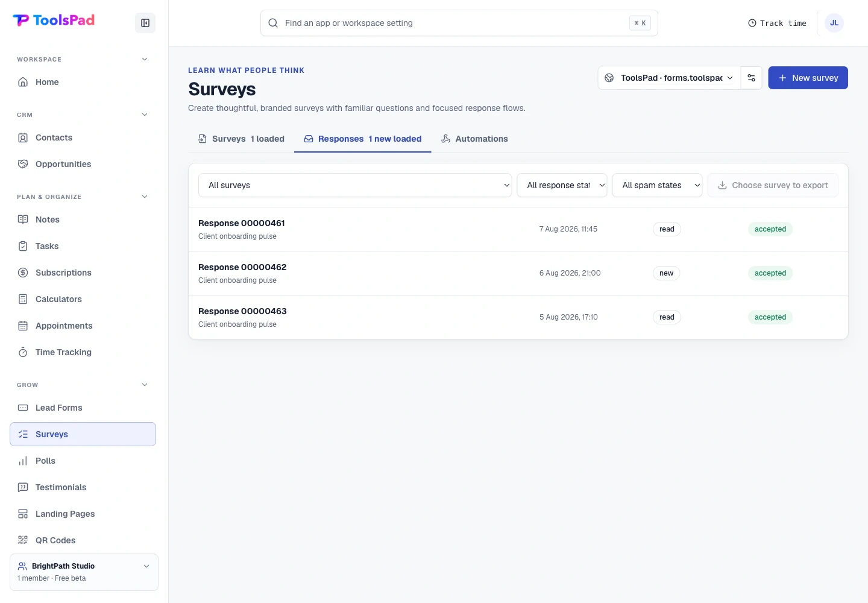The height and width of the screenshot is (603, 868).
Task: Click the Time Tracking stopwatch icon
Action: [x=23, y=352]
